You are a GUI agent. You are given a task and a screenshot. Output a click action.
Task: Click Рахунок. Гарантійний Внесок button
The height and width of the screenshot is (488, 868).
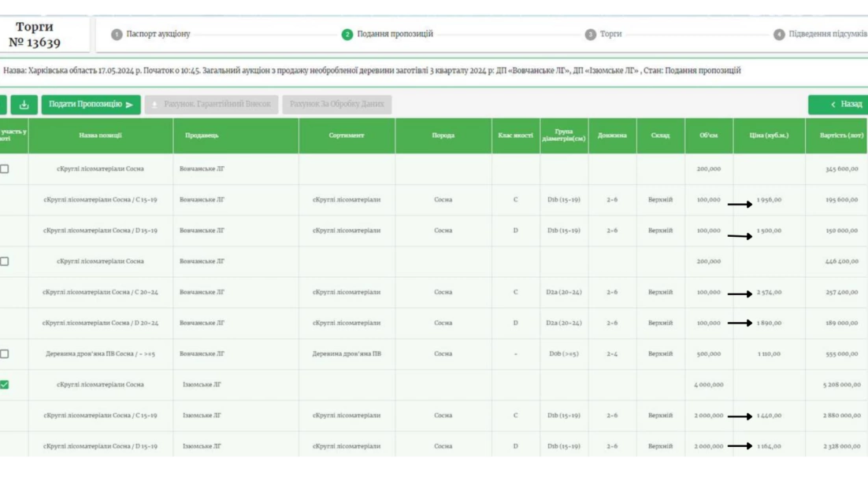pos(210,105)
